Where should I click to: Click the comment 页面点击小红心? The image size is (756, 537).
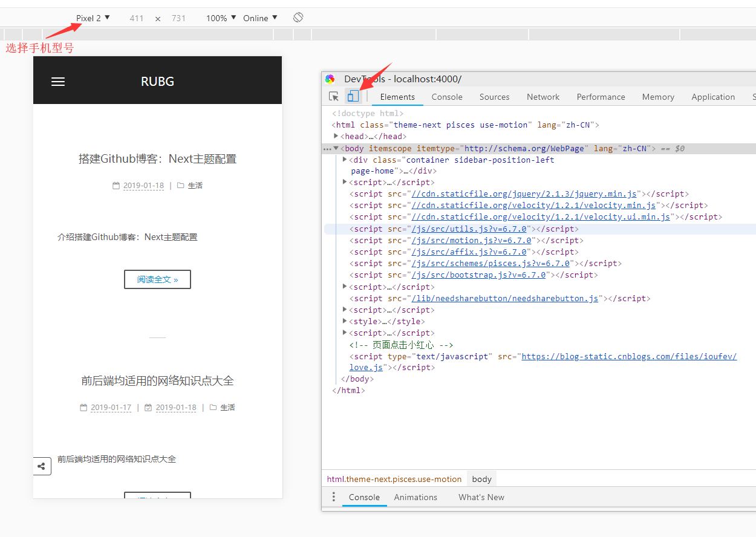click(402, 345)
